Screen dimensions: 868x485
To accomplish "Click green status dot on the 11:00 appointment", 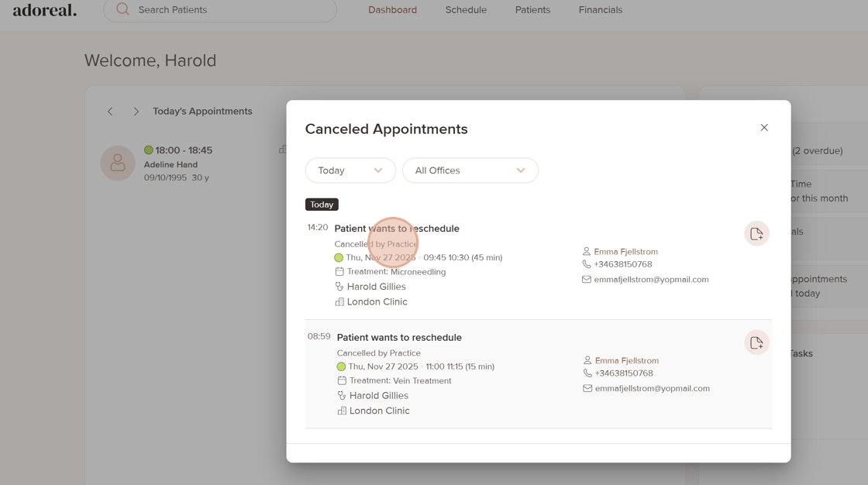I will [341, 366].
